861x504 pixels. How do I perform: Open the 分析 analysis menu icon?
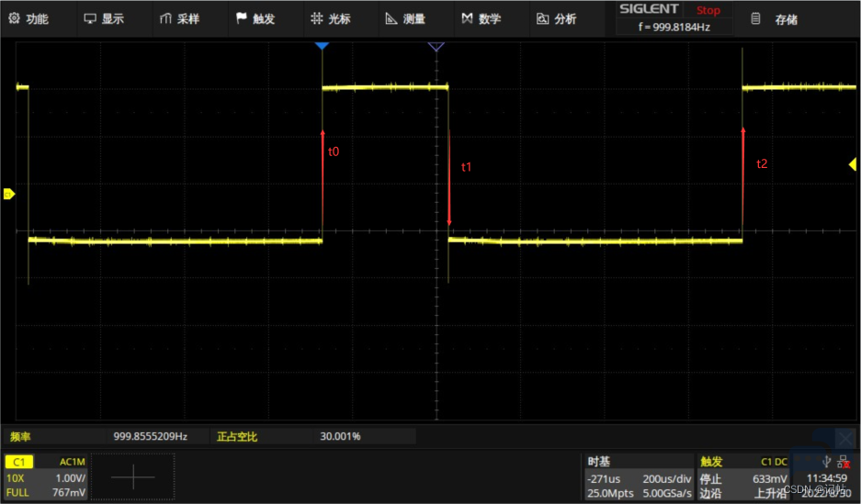click(x=542, y=18)
